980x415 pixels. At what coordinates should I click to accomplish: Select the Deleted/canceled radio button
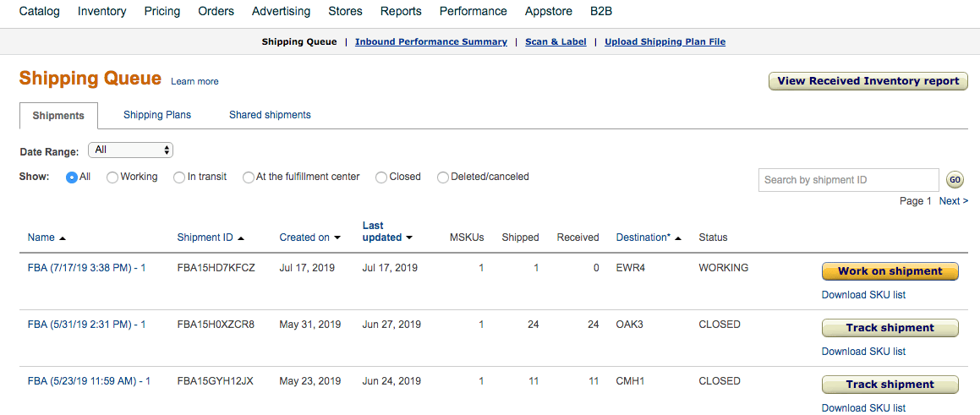(x=443, y=177)
